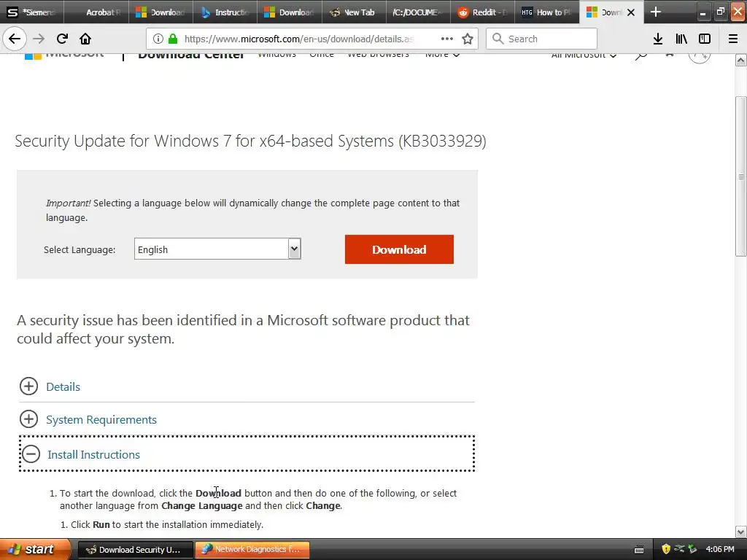Open a new tab with plus button
Image resolution: width=747 pixels, height=560 pixels.
[656, 12]
